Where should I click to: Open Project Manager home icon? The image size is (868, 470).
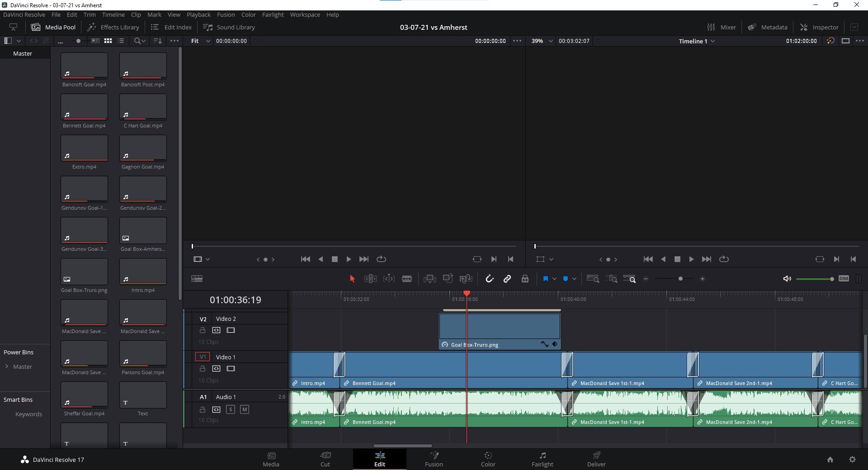[x=830, y=459]
